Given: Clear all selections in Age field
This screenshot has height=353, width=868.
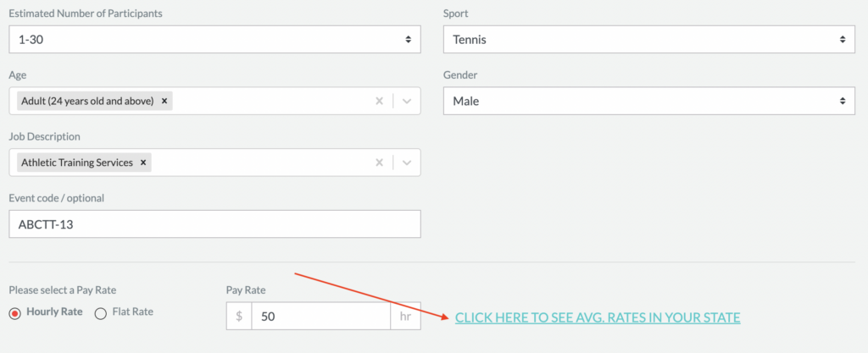Looking at the screenshot, I should pos(379,101).
